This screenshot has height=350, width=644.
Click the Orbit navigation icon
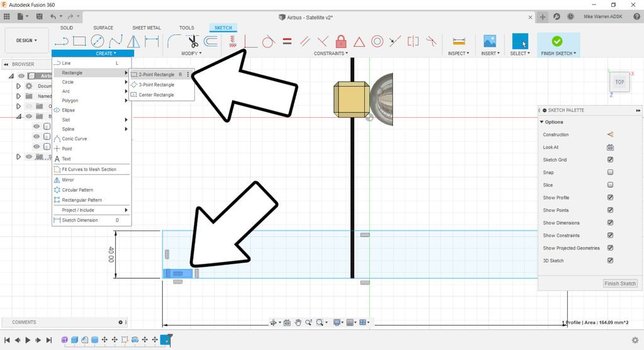(x=273, y=322)
